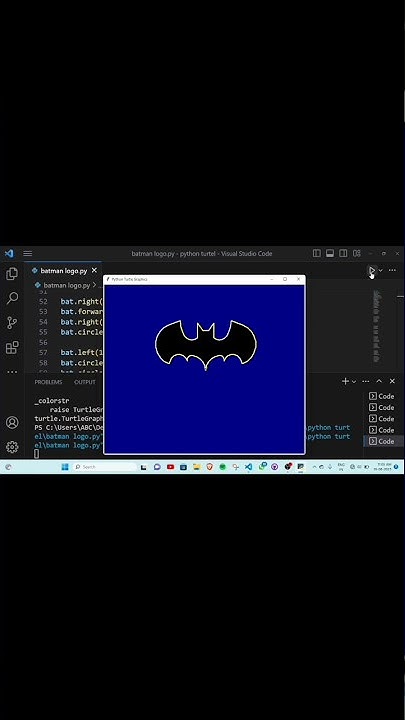Image resolution: width=405 pixels, height=720 pixels.
Task: Open the Customize Layout icon
Action: click(357, 253)
